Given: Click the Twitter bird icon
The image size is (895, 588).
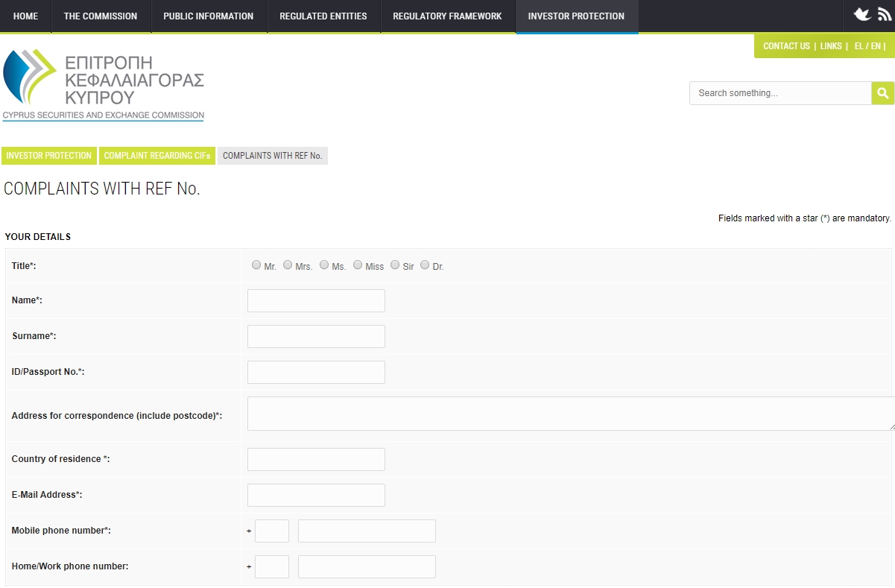Looking at the screenshot, I should pyautogui.click(x=862, y=15).
